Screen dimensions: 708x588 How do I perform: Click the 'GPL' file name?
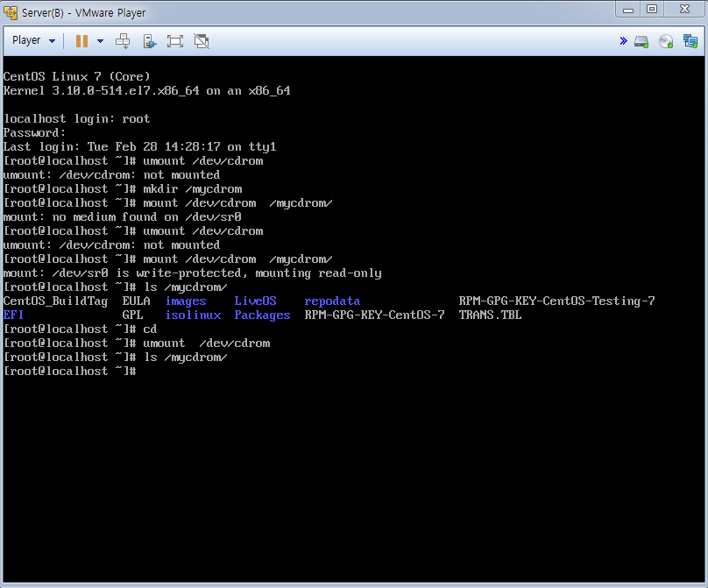(x=132, y=315)
